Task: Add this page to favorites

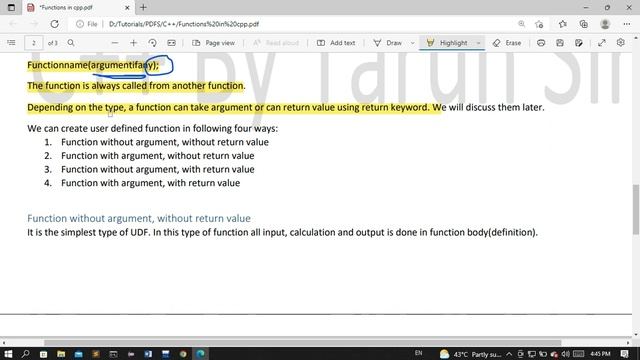Action: pos(539,24)
